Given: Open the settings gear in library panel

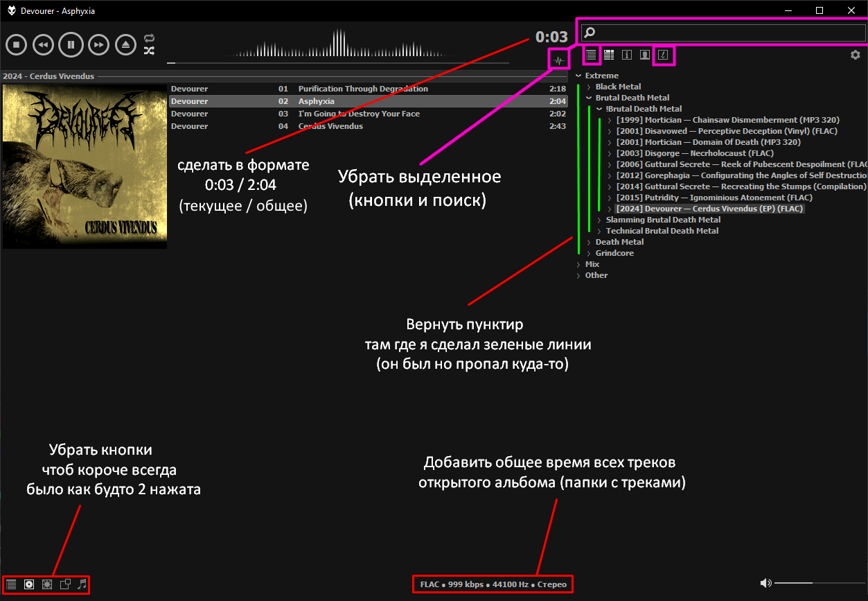Looking at the screenshot, I should coord(855,55).
